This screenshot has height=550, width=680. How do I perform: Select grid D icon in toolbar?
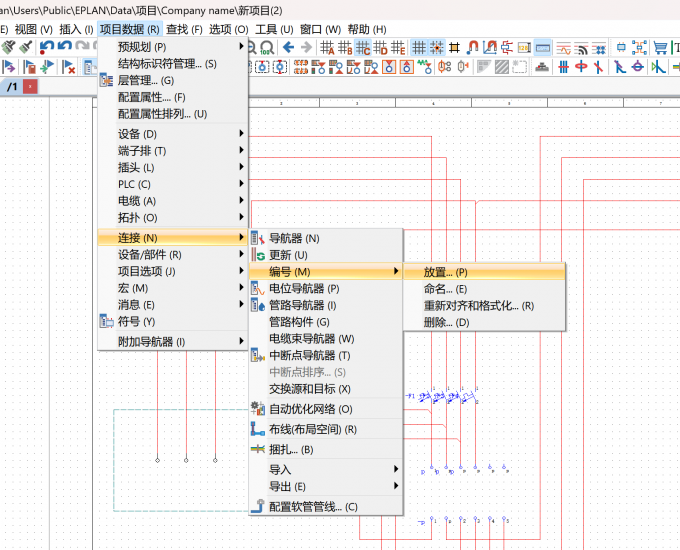point(380,47)
